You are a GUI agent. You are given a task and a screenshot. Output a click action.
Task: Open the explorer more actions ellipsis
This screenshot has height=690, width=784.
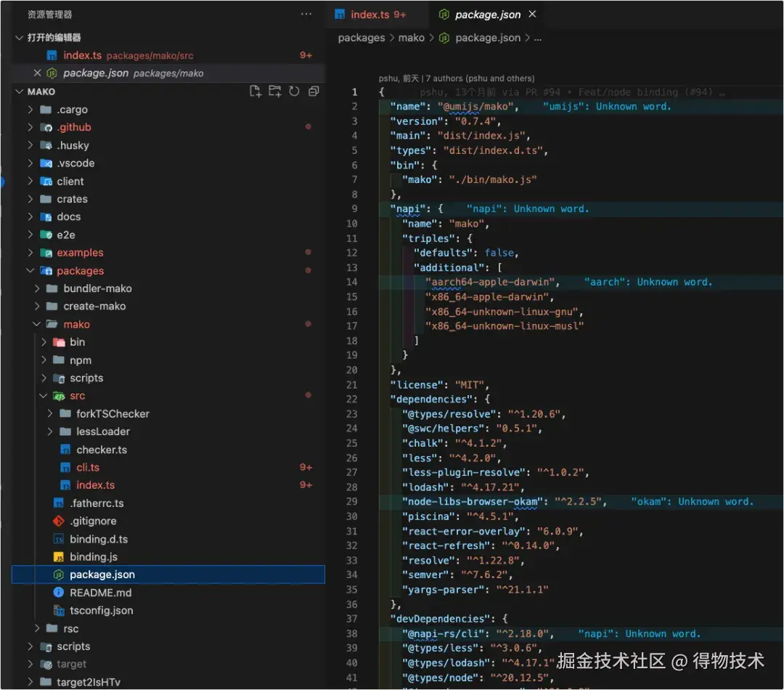pos(306,14)
